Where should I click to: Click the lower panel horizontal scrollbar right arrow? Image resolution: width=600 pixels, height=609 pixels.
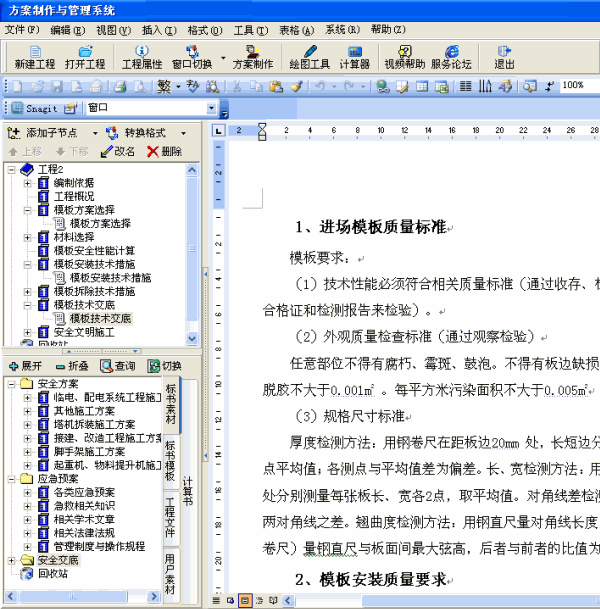154,596
